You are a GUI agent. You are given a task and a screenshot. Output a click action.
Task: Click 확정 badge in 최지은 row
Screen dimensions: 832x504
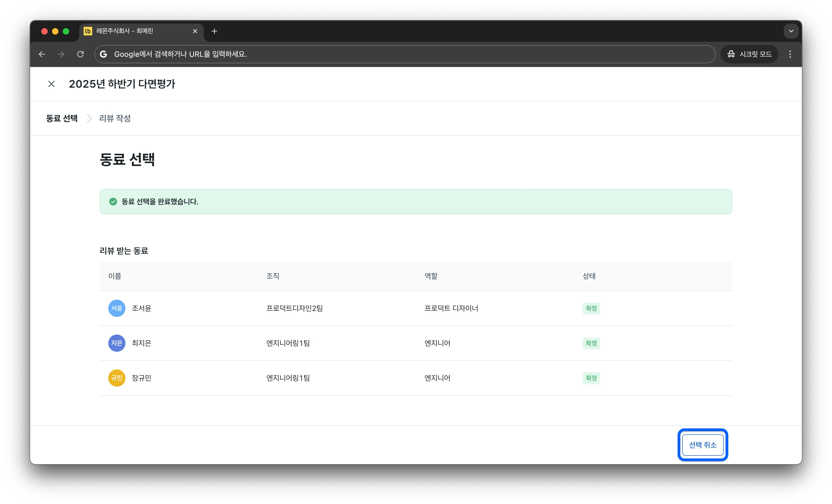[591, 343]
